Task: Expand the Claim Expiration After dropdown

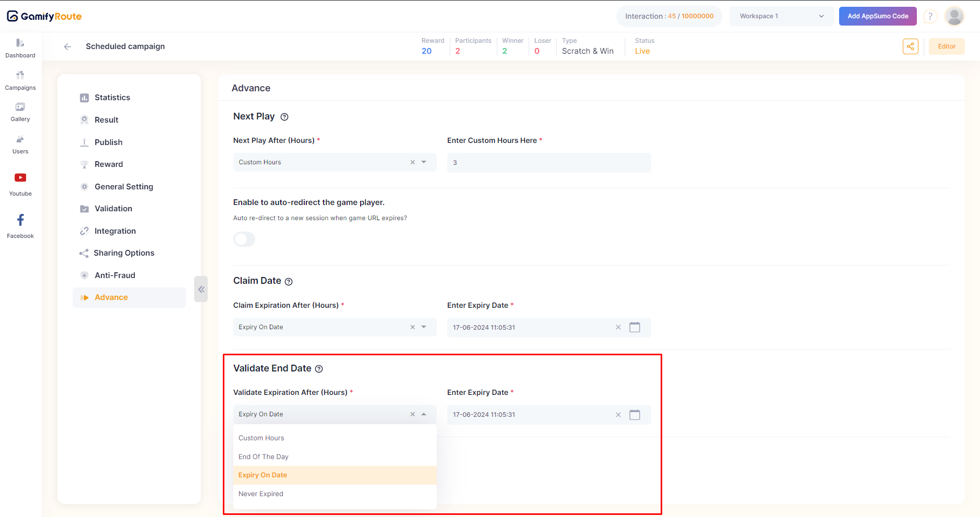Action: 424,327
